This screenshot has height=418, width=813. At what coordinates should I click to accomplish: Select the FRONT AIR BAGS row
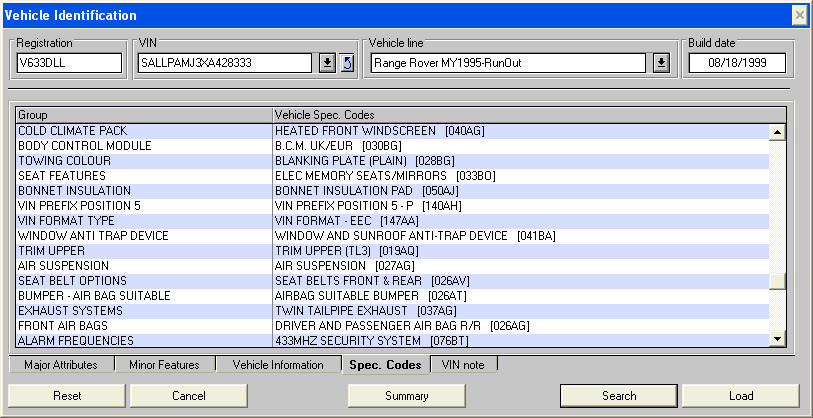(x=393, y=326)
